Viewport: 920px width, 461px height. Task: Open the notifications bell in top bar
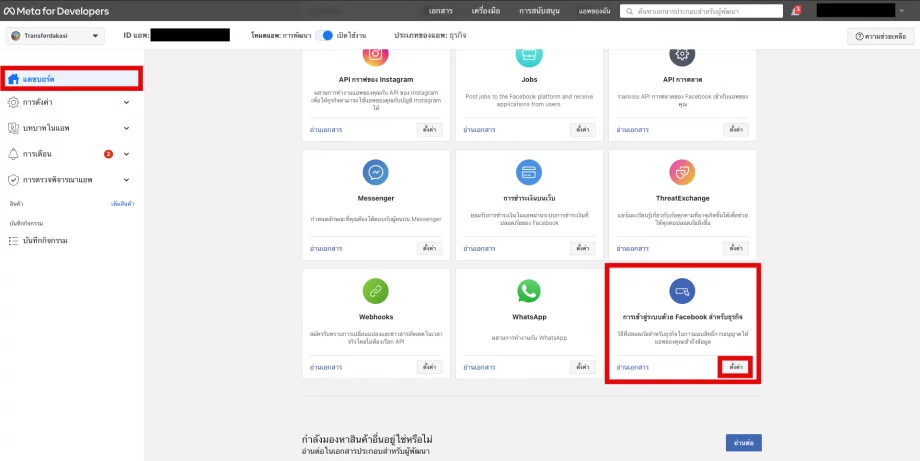click(x=796, y=11)
